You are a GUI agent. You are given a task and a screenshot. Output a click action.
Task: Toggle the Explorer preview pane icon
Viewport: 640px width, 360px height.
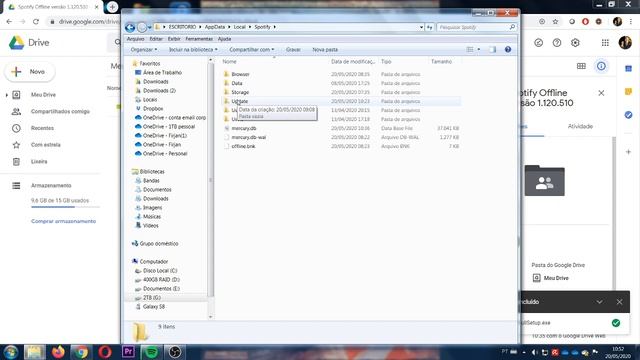tap(493, 49)
